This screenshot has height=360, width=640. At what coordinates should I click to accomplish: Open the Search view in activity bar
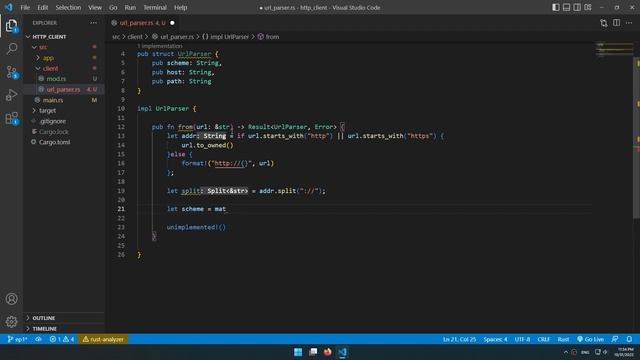point(11,49)
